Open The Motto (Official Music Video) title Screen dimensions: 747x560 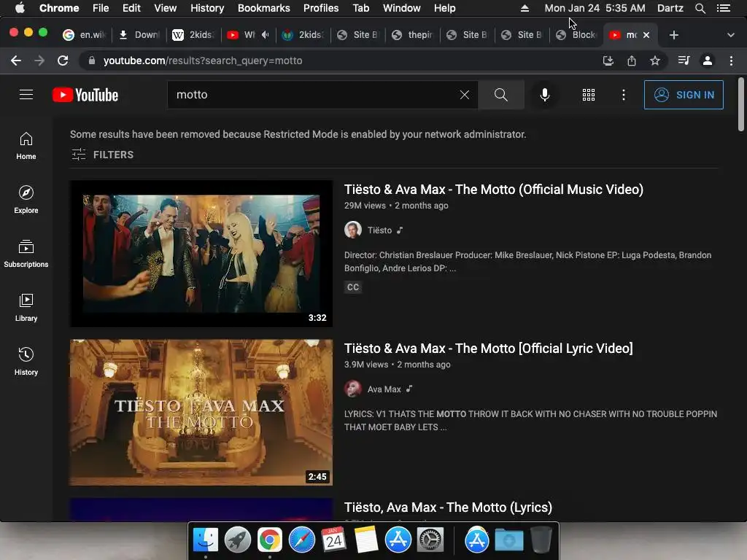pos(494,190)
